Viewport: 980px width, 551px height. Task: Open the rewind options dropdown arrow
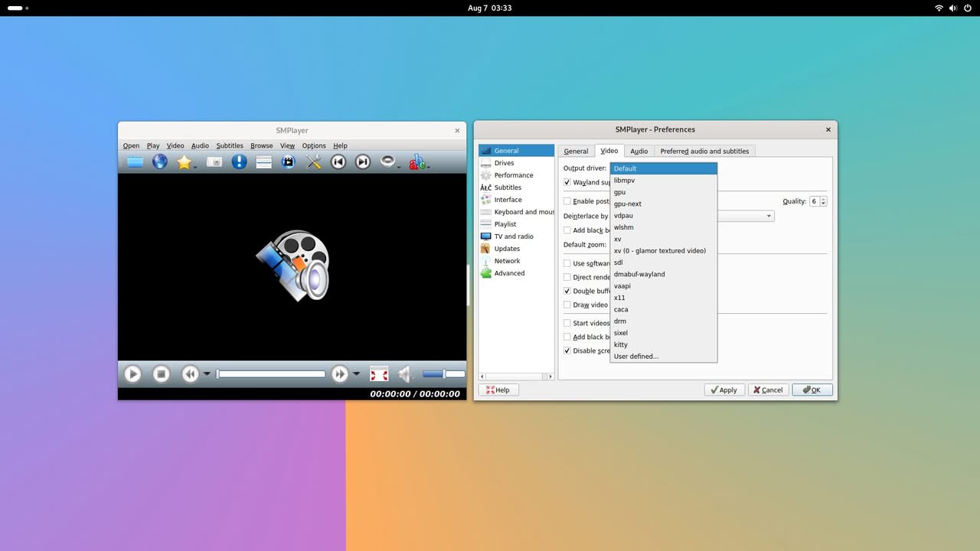click(207, 374)
